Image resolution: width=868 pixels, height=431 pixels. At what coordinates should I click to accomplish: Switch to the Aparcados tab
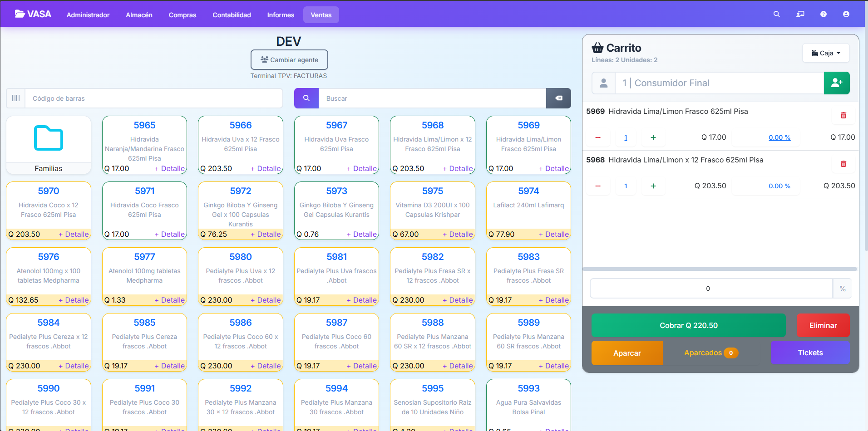click(x=710, y=353)
